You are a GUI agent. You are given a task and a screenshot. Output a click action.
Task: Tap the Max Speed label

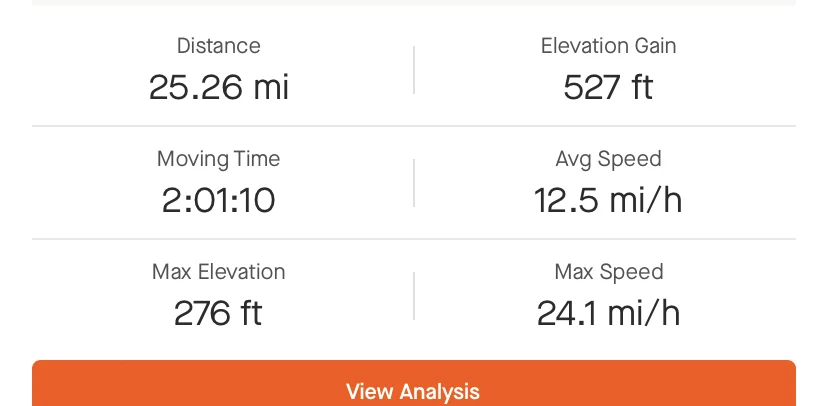point(608,272)
